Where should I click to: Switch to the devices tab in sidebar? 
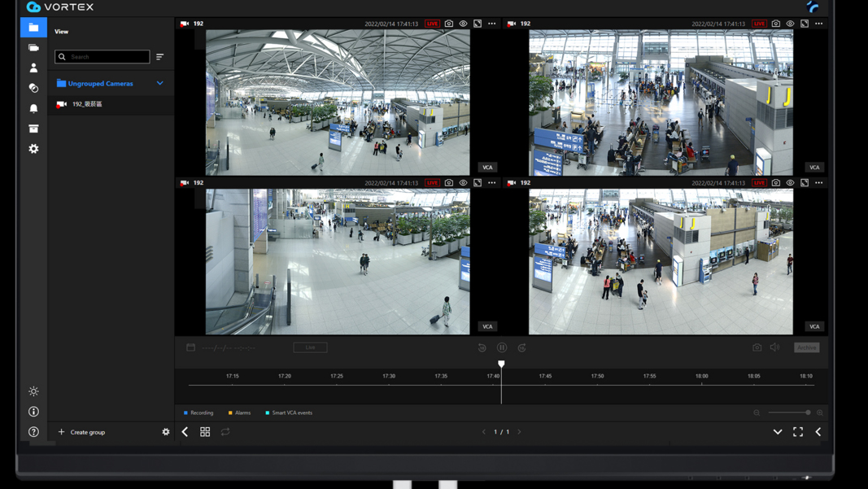(x=33, y=48)
